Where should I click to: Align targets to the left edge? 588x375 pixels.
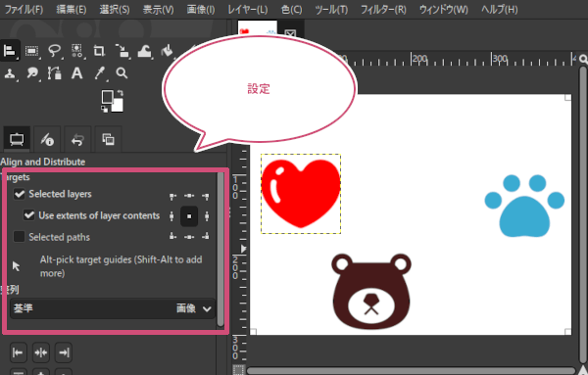pos(18,352)
